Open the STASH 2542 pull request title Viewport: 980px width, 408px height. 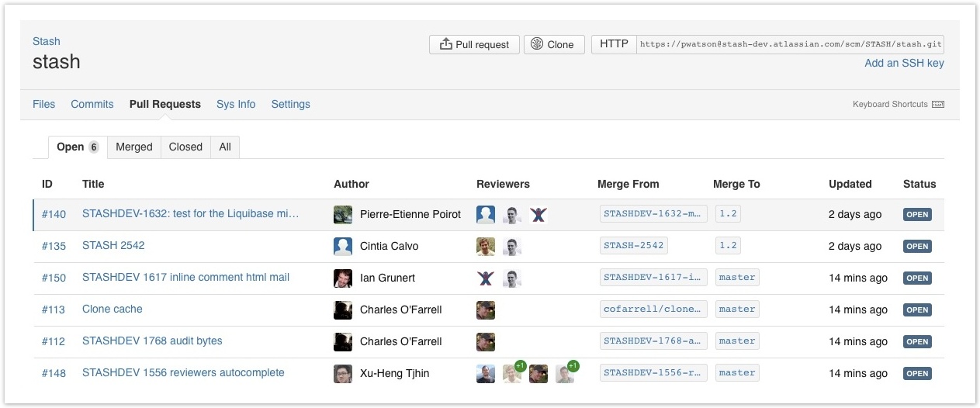113,245
